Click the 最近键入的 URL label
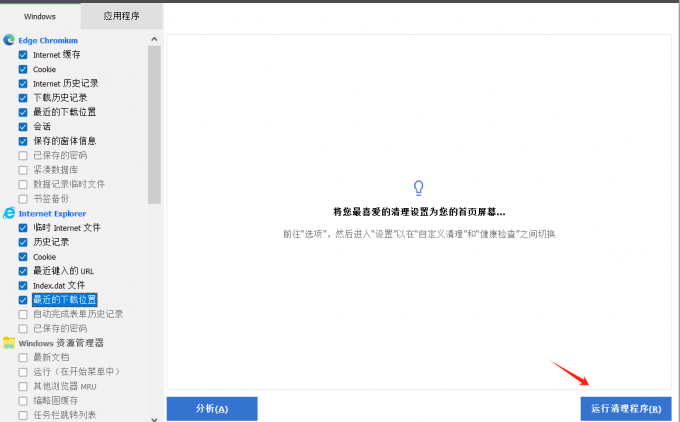Viewport: 680px width, 422px height. point(64,271)
